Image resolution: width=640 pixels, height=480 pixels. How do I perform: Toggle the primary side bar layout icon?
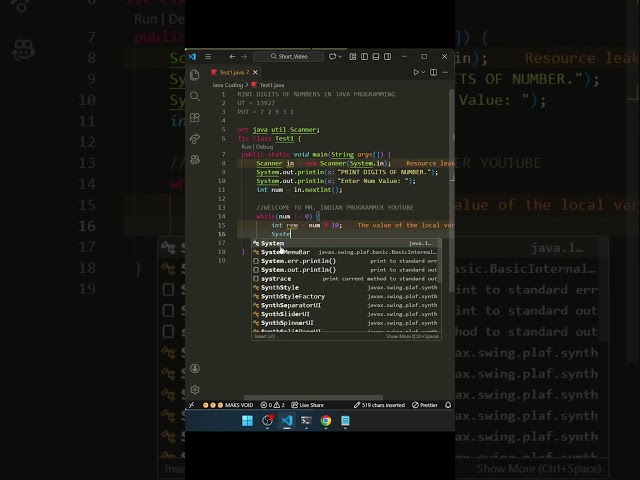point(364,56)
